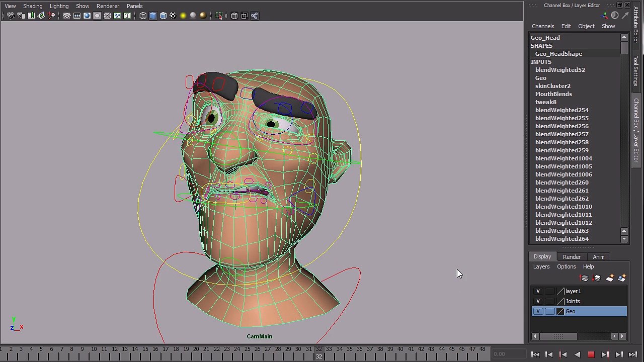The image size is (644, 362).
Task: Move the selected layer down icon
Action: click(x=597, y=278)
